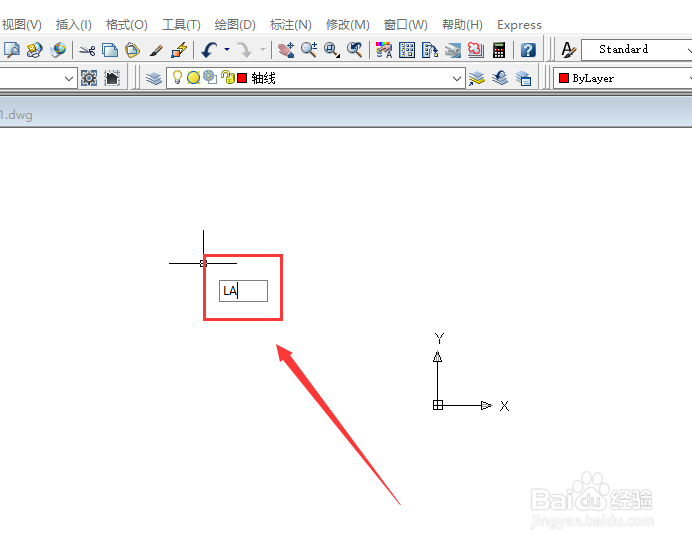Expand the workspace dropdown arrow
The image size is (692, 546).
pyautogui.click(x=68, y=79)
